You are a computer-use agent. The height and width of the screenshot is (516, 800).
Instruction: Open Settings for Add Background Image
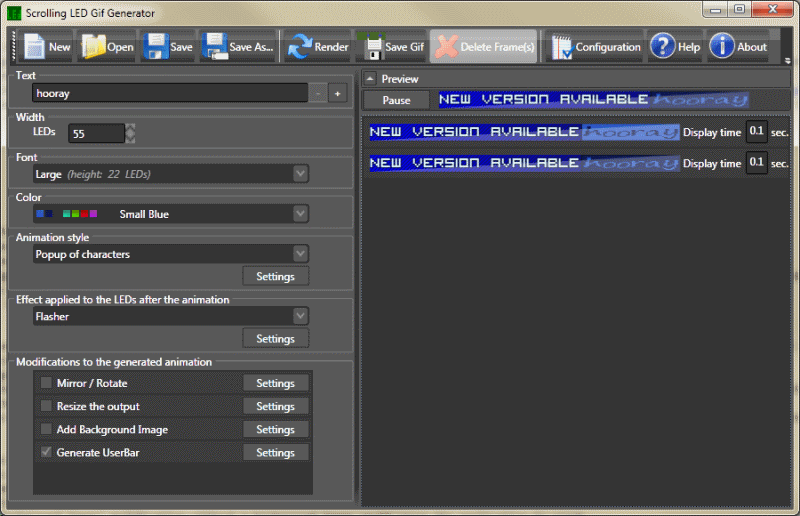click(x=275, y=429)
